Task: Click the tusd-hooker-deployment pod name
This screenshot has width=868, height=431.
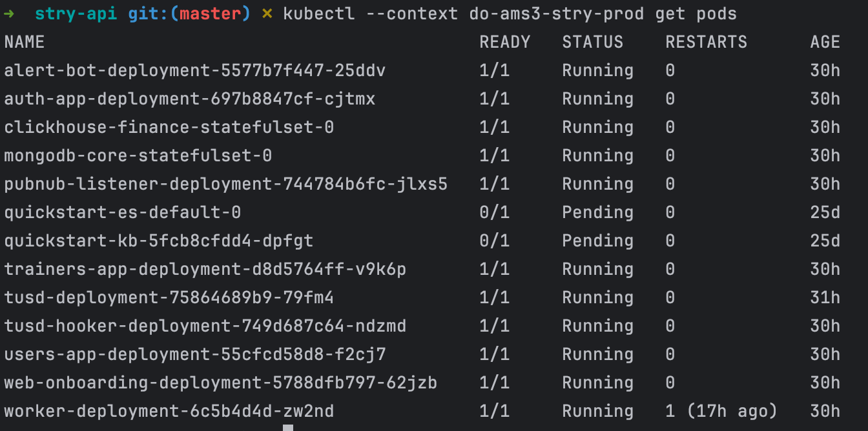Action: point(205,326)
